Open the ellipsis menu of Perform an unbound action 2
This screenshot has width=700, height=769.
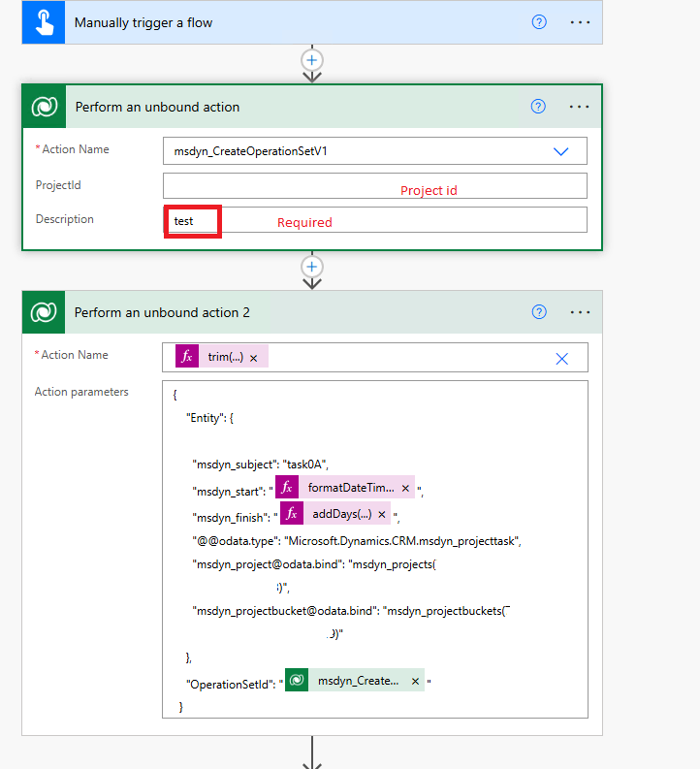click(x=580, y=312)
